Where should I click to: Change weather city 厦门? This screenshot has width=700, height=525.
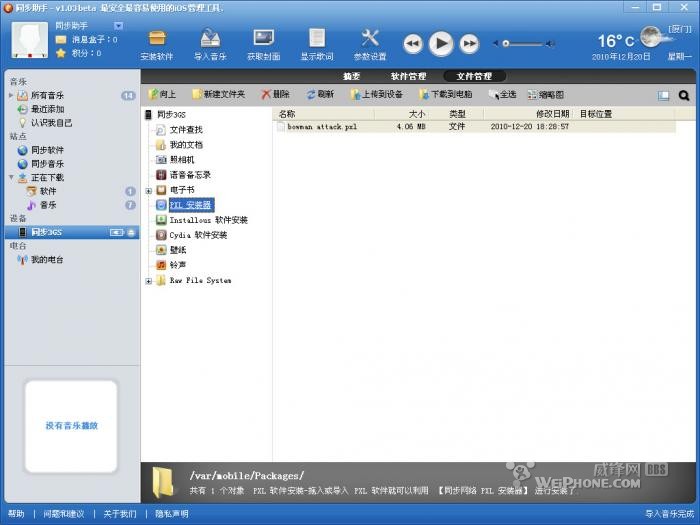(x=680, y=29)
